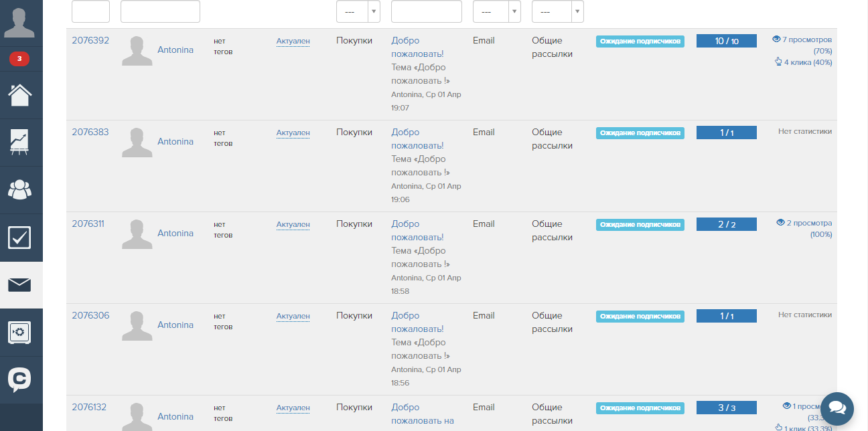Open the chat bubble icon in sidebar
The image size is (868, 431).
(20, 379)
